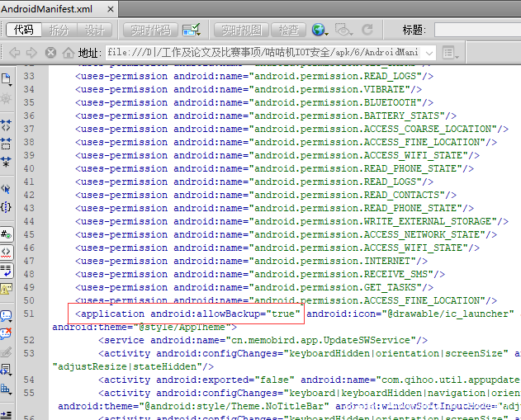Screen dimensions: 521x420
Task: Click the file address URL field
Action: pyautogui.click(x=263, y=53)
